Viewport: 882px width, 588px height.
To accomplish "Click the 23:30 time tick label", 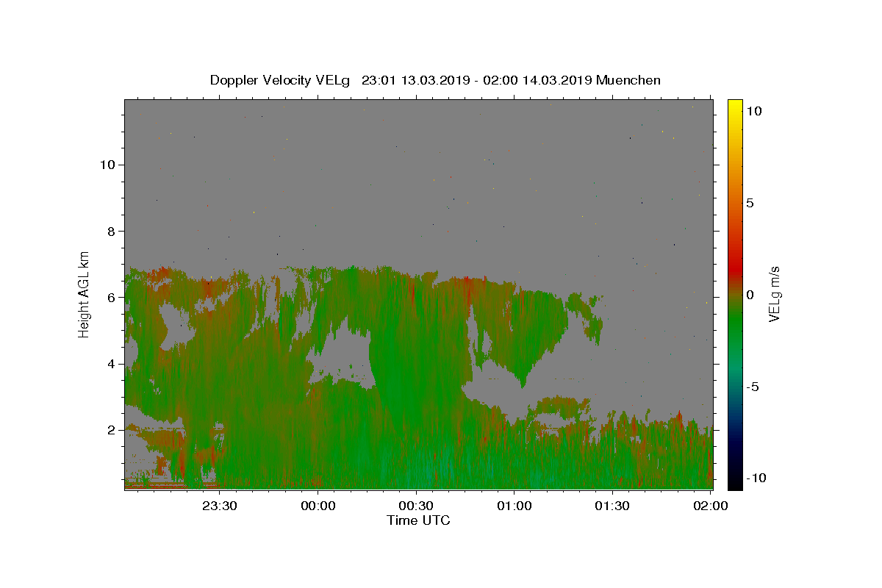I will (220, 506).
